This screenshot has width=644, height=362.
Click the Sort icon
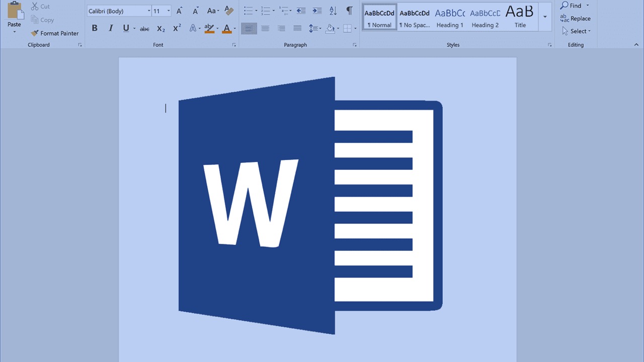tap(333, 11)
